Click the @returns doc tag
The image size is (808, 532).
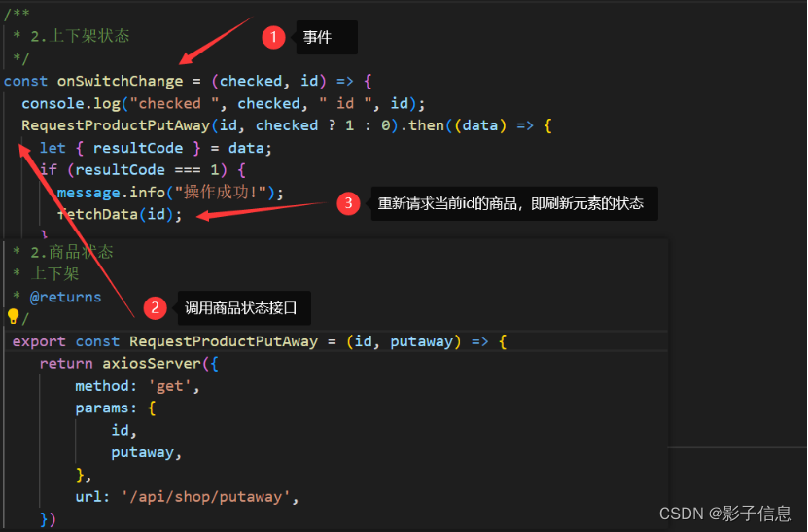[x=65, y=297]
